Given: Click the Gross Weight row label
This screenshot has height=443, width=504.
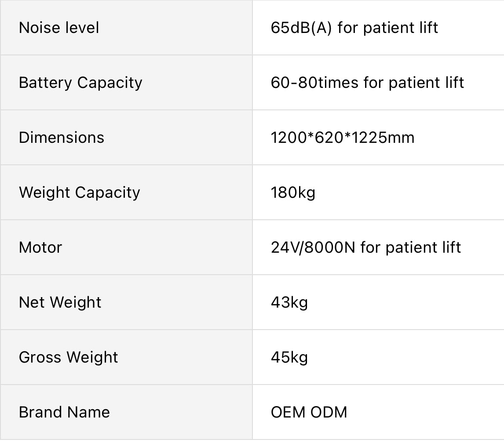Looking at the screenshot, I should tap(69, 357).
